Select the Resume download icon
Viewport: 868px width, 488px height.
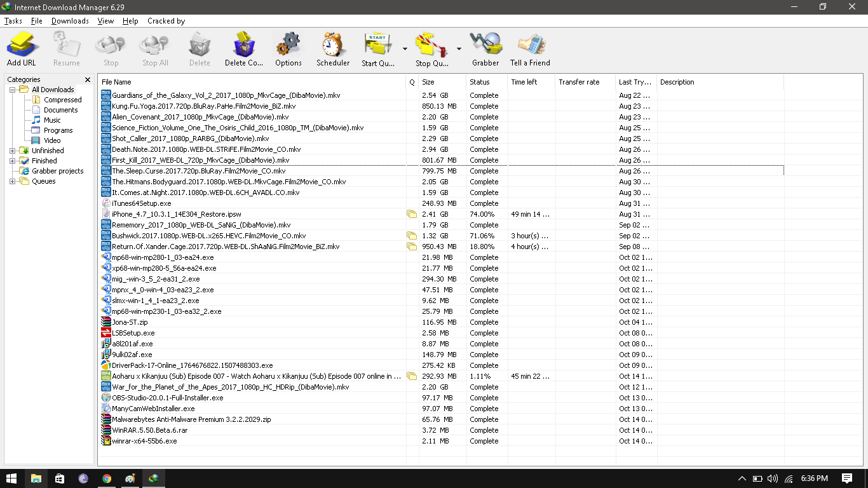[66, 44]
